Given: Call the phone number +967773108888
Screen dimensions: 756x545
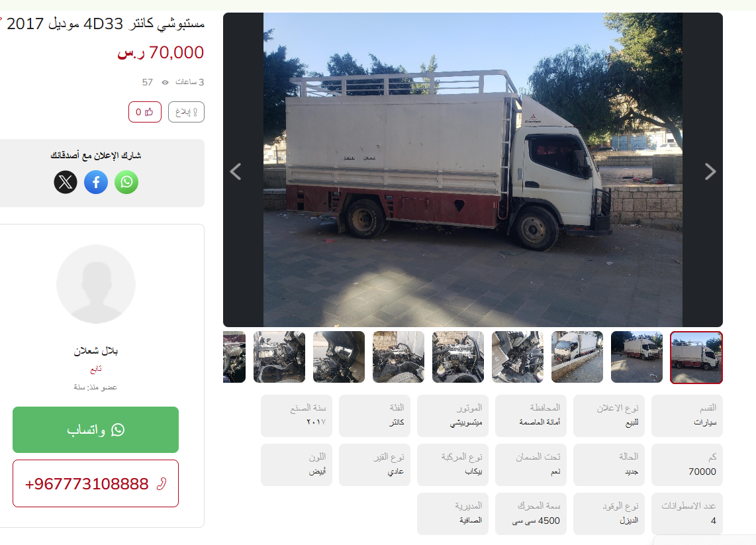Looking at the screenshot, I should click(x=95, y=483).
